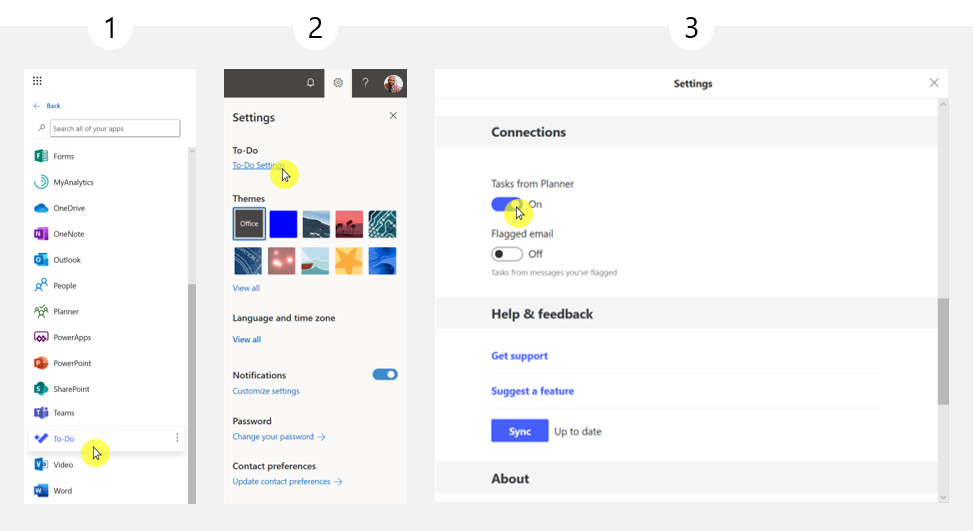Click the About section heading
The width and height of the screenshot is (973, 531).
[x=510, y=478]
